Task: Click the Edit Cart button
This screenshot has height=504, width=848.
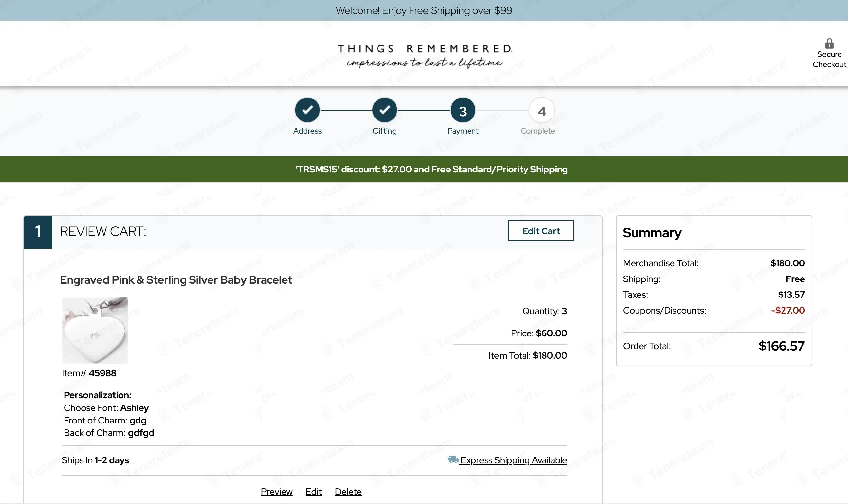Action: [x=541, y=231]
